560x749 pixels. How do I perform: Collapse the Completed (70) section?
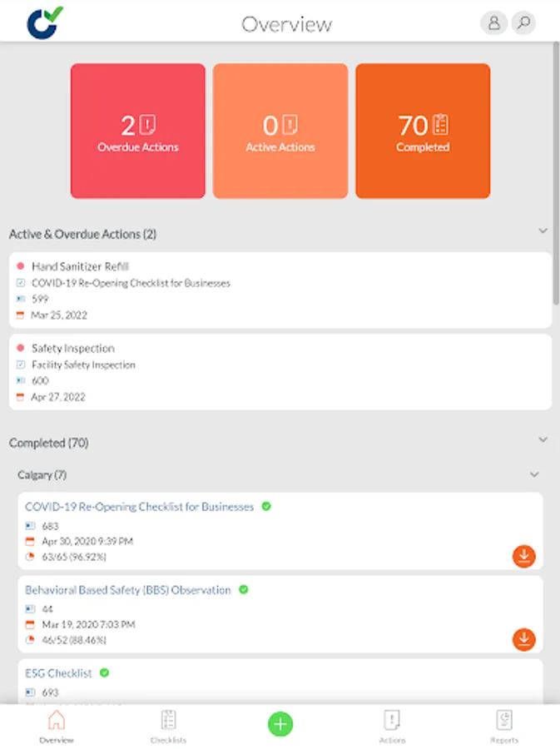(x=543, y=439)
